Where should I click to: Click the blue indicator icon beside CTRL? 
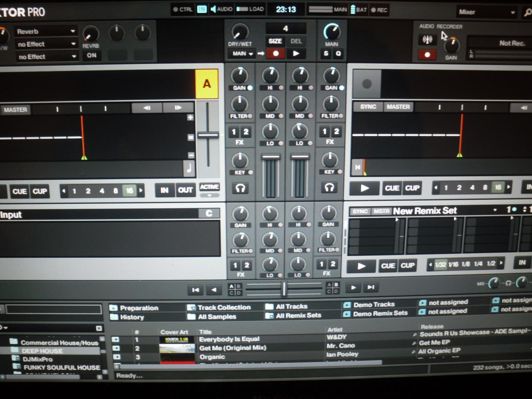click(x=202, y=10)
